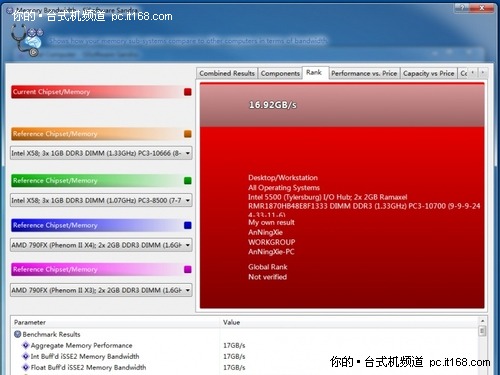Click the Value column header
Screen dimensions: 500x375
(x=349, y=322)
